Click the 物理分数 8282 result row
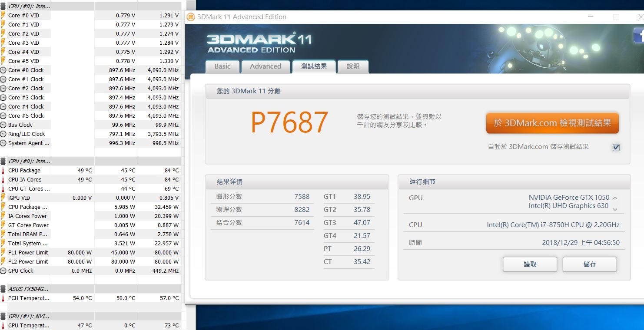644x330 pixels. coord(262,210)
